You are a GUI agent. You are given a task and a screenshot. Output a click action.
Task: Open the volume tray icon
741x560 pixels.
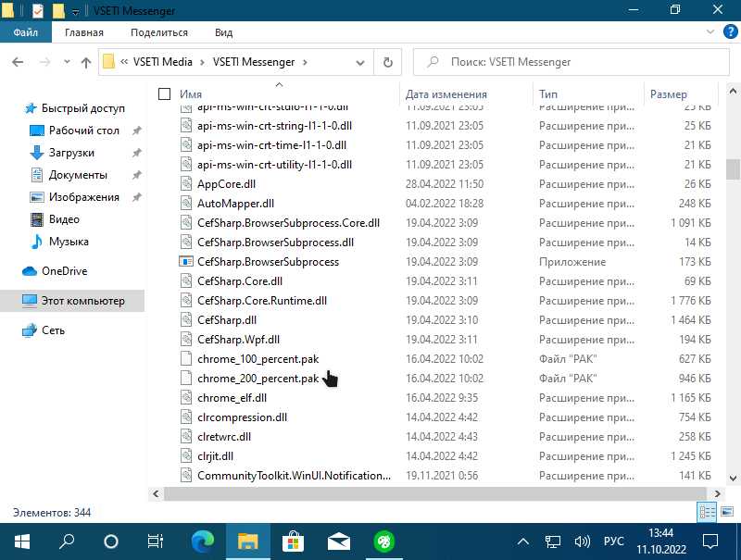[582, 541]
